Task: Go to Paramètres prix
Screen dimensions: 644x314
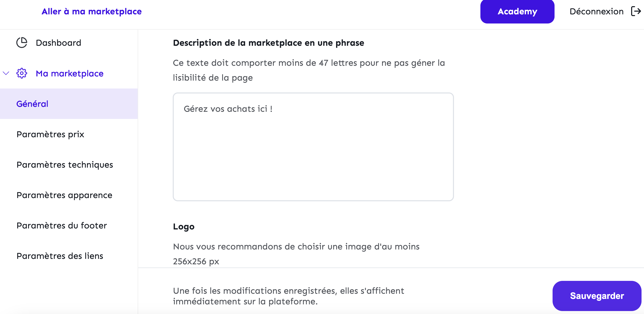Action: coord(50,134)
